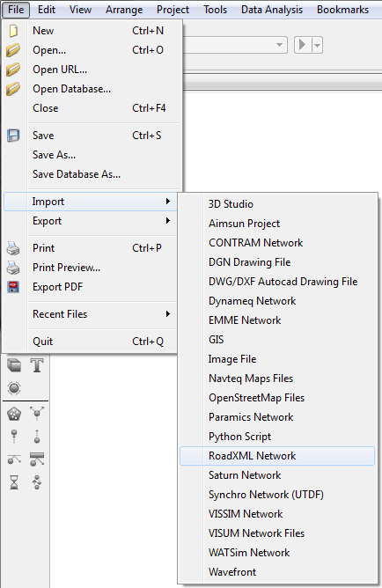Click the Open folder icon beside Open...
Screen dimensions: 382x588
point(13,50)
